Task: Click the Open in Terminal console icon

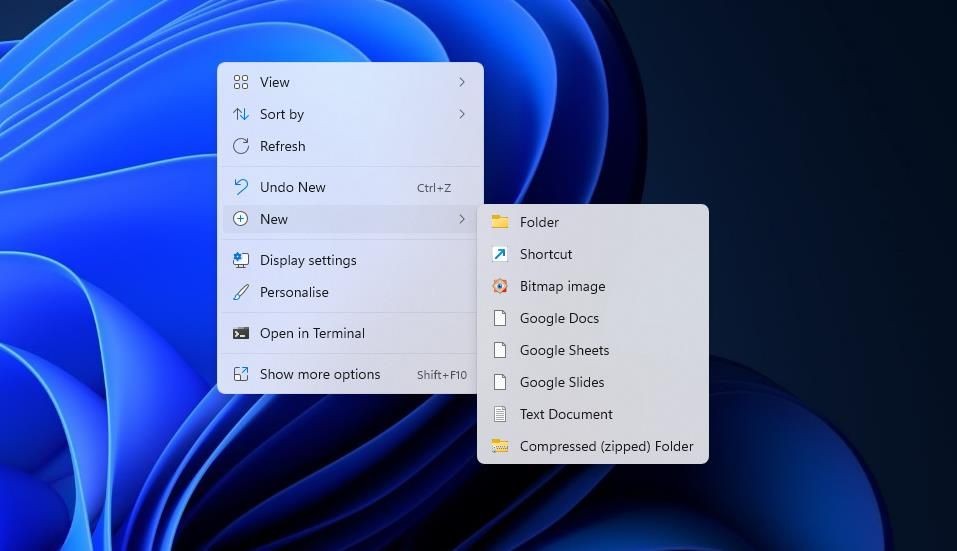Action: click(240, 333)
